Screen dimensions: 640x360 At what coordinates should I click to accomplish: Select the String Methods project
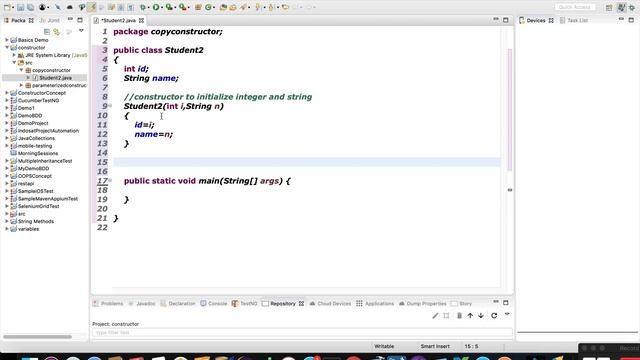click(x=36, y=221)
